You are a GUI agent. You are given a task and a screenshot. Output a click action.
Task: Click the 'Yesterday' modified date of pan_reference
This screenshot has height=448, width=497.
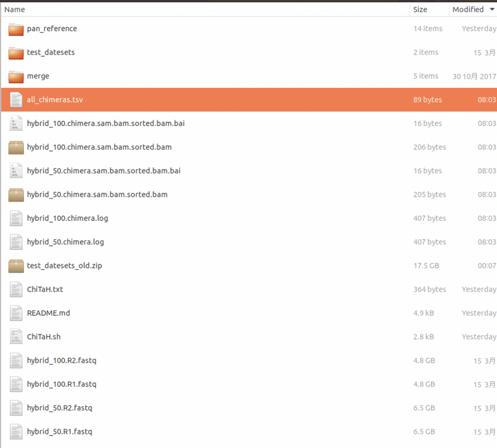(479, 29)
